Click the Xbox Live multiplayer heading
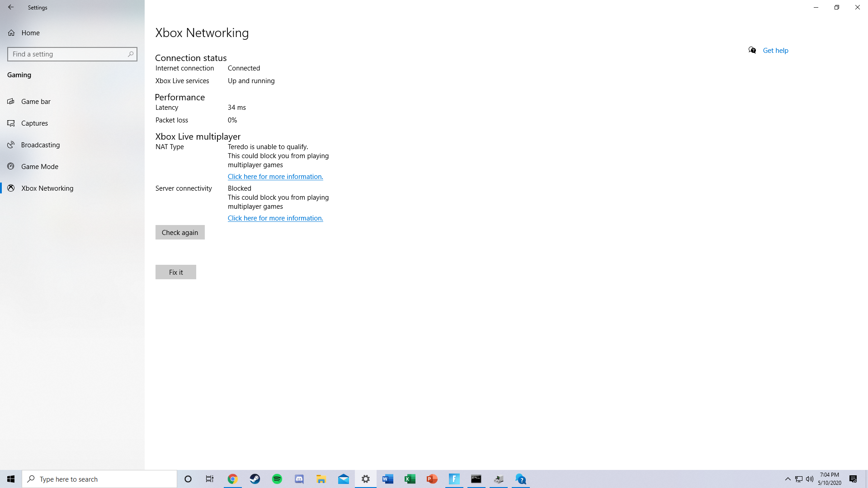This screenshot has height=488, width=868. (198, 136)
